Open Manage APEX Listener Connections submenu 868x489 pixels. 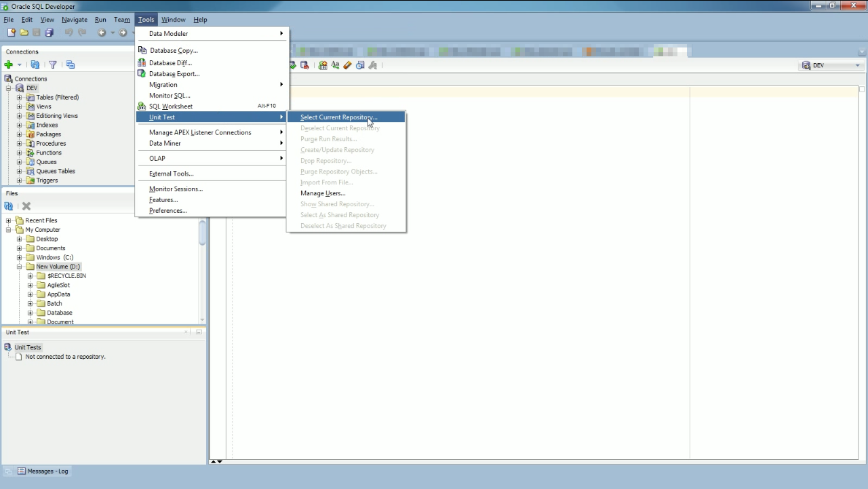212,132
